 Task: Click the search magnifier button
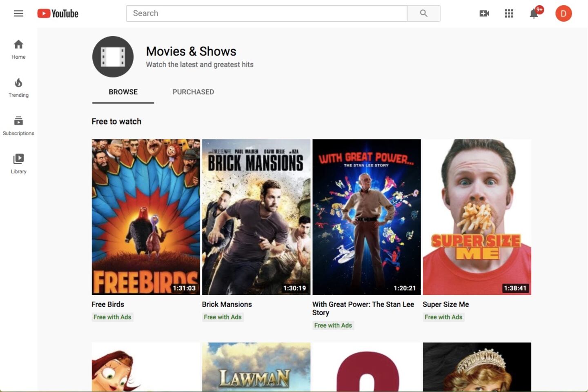pyautogui.click(x=423, y=13)
